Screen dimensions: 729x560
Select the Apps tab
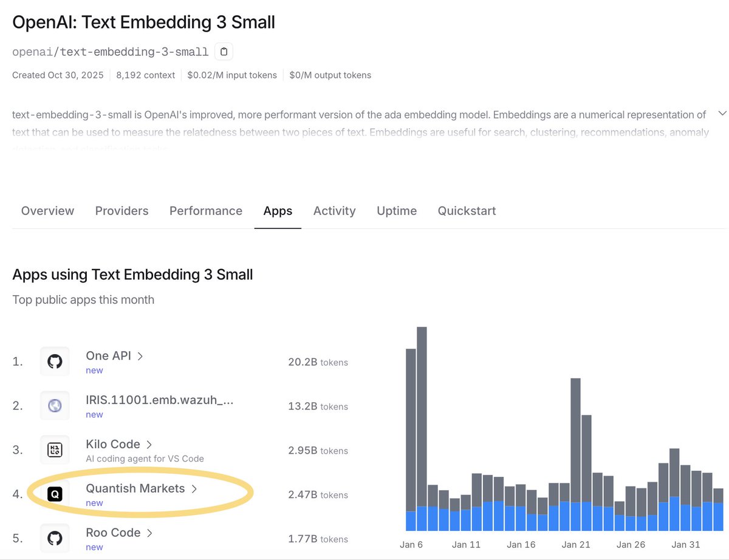278,211
